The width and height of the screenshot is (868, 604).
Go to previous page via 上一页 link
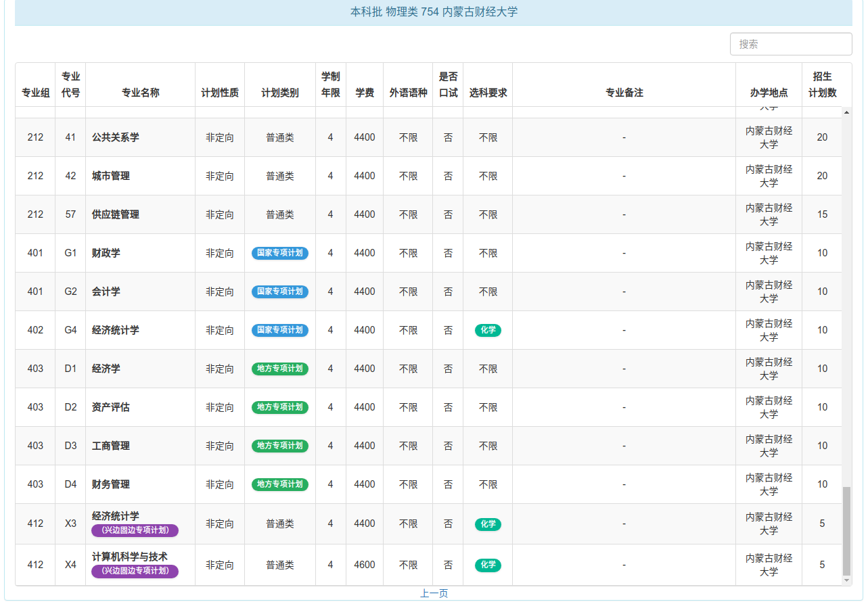tap(434, 593)
